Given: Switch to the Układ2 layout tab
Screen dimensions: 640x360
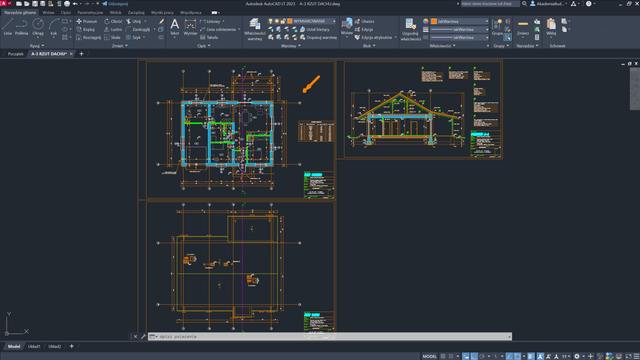Looking at the screenshot, I should click(x=55, y=347).
